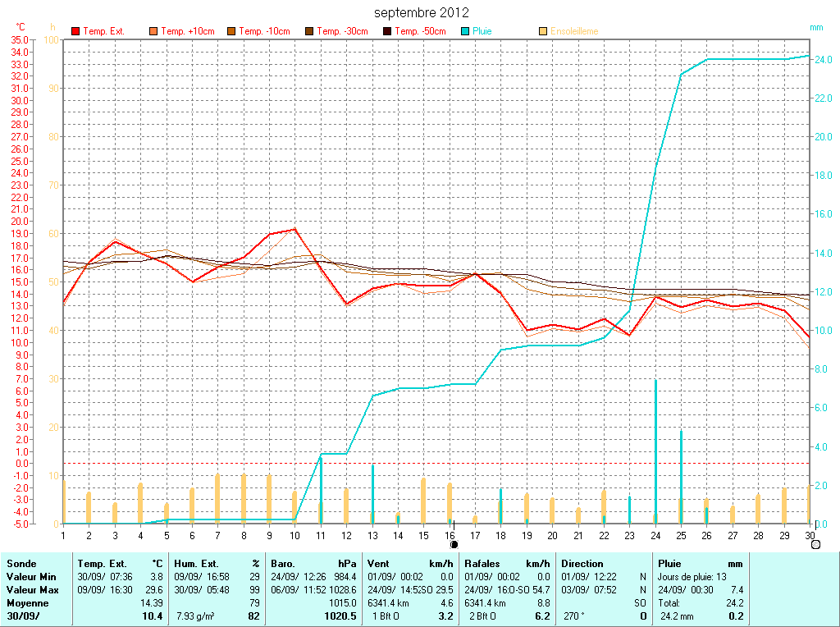
Task: Click the 'Sonde' header in the summary table
Action: (x=21, y=564)
